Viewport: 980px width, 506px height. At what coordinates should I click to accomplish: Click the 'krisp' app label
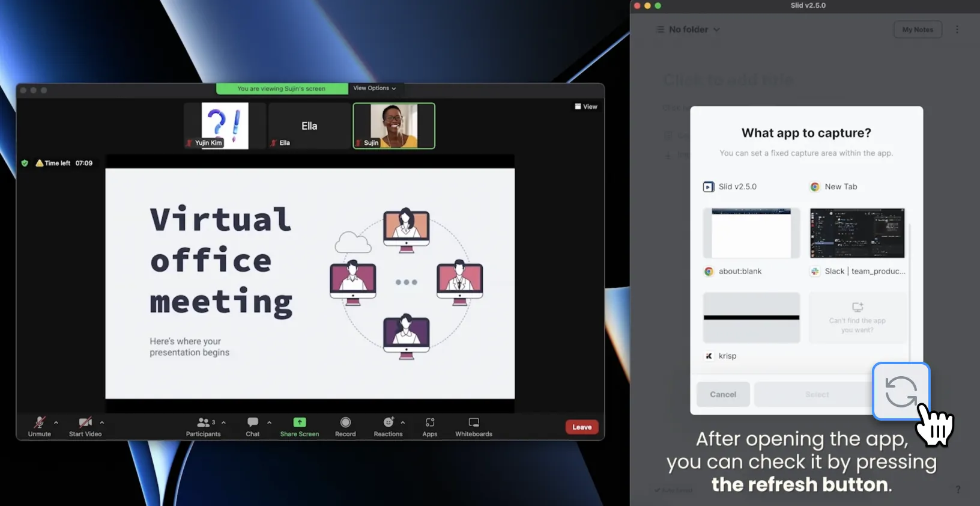click(720, 356)
